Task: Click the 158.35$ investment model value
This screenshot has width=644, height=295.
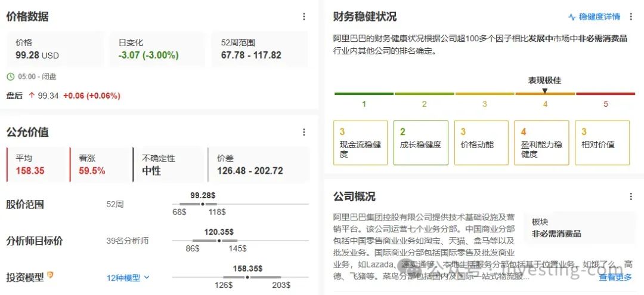Action: (247, 269)
